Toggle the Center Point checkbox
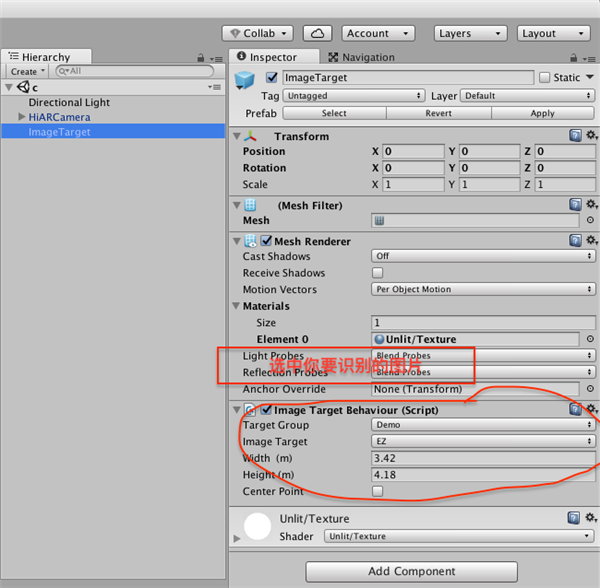 [x=378, y=492]
